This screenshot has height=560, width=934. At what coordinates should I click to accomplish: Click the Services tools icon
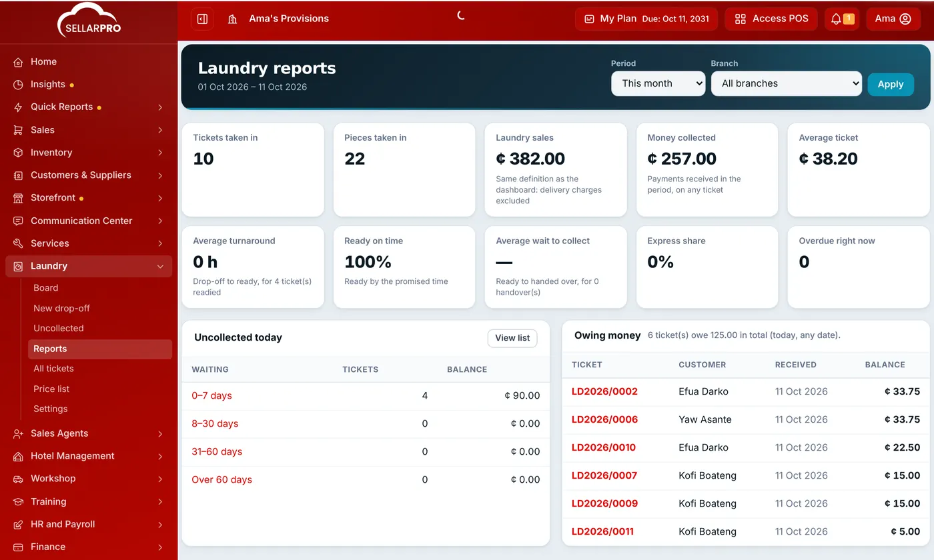tap(19, 243)
